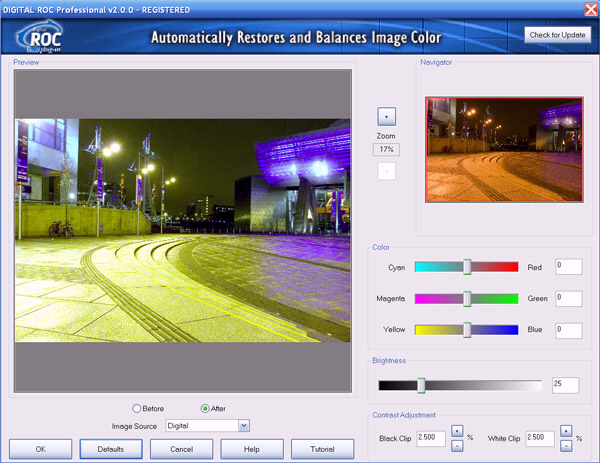Open the Tutorial
This screenshot has width=600, height=463.
click(321, 449)
